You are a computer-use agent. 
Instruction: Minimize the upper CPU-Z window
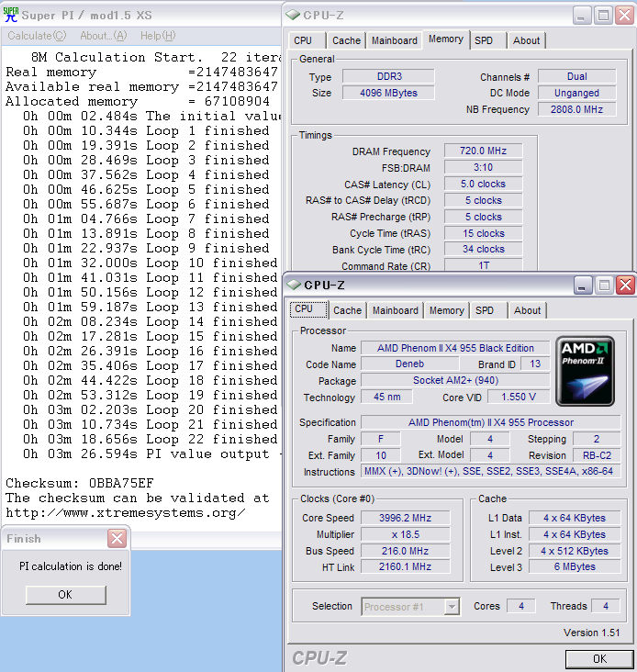tap(581, 16)
